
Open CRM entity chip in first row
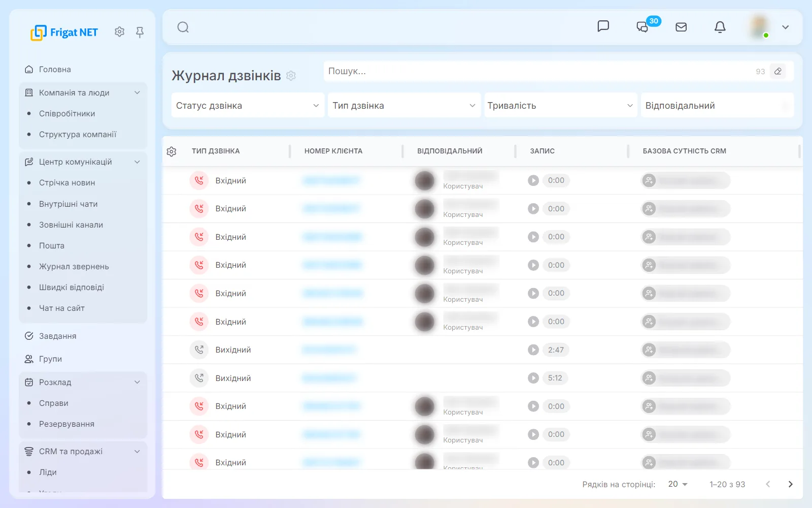[685, 180]
